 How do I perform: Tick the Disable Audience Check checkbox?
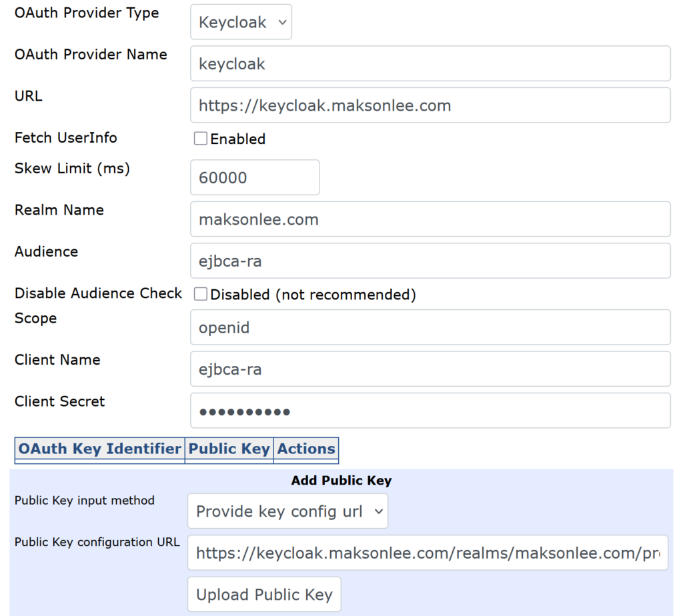[x=201, y=294]
